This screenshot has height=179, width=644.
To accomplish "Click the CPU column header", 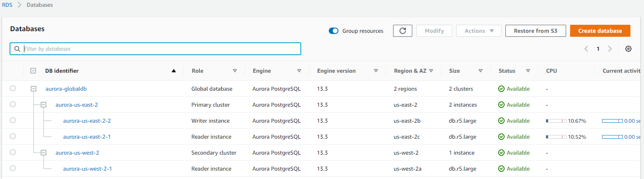I will coord(551,71).
